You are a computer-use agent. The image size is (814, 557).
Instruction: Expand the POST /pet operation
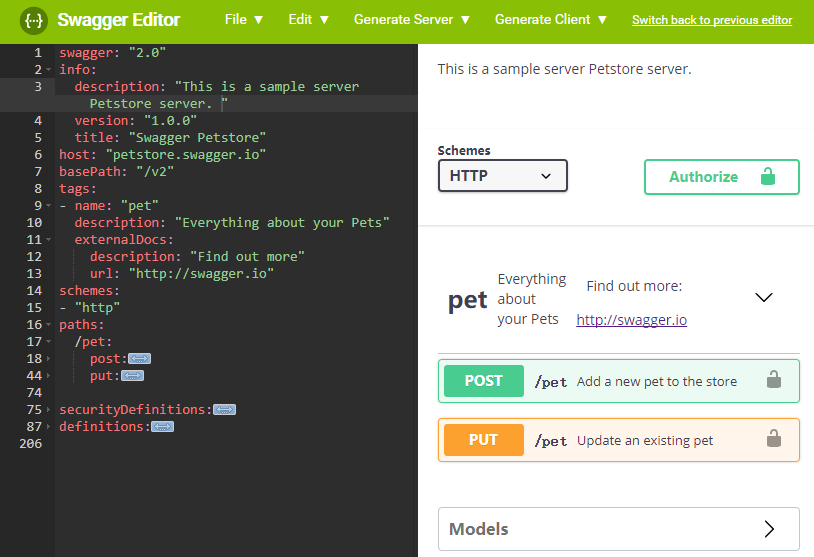(619, 381)
